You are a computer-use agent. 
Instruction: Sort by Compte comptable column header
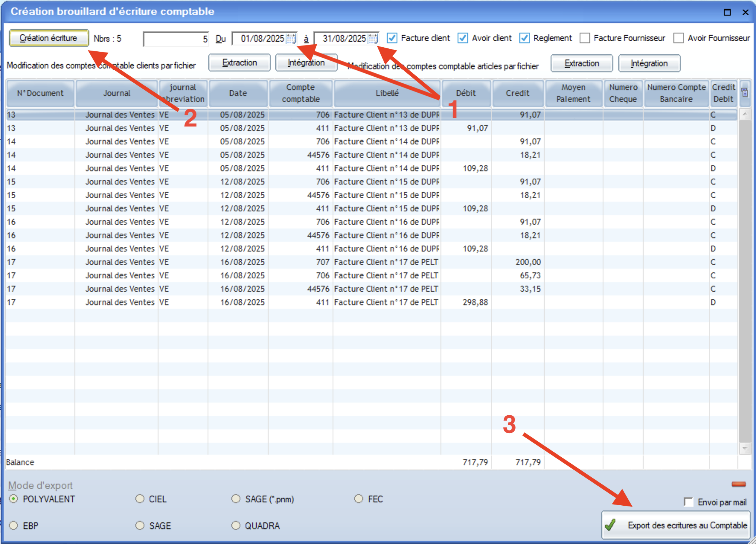coord(301,93)
